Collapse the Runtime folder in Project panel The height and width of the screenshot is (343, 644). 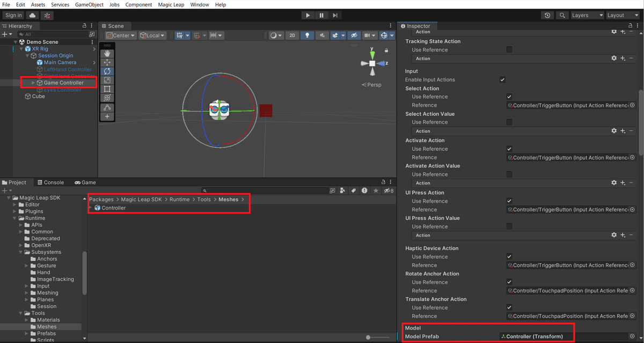pyautogui.click(x=13, y=218)
